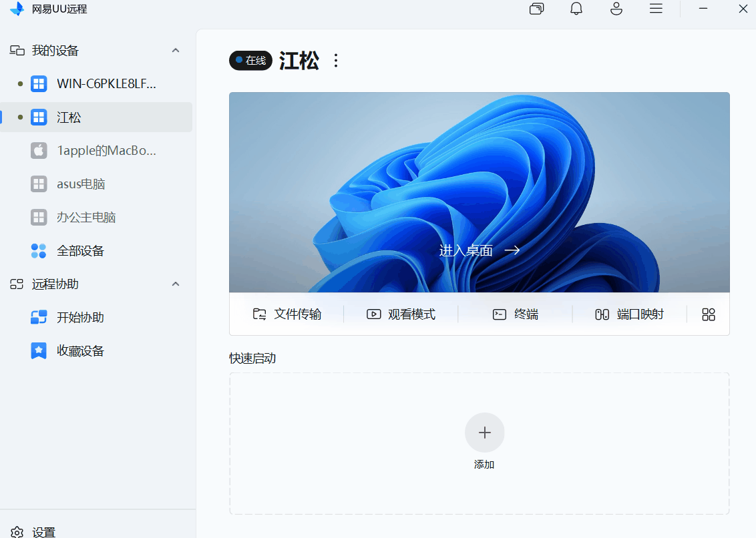756x538 pixels.
Task: Click the grey Windows icon beside 办公主电脑
Action: 39,217
